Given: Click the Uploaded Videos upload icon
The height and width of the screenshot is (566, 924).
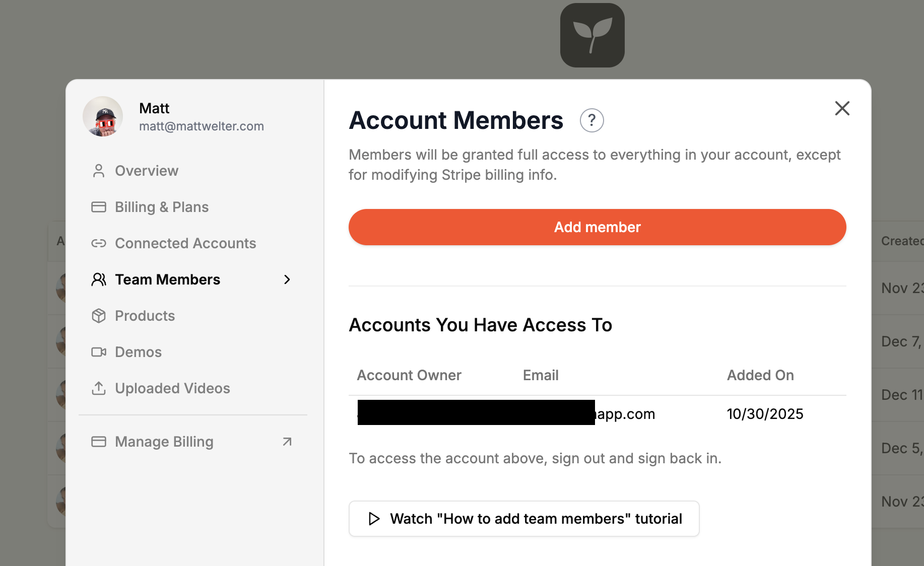Looking at the screenshot, I should (99, 388).
